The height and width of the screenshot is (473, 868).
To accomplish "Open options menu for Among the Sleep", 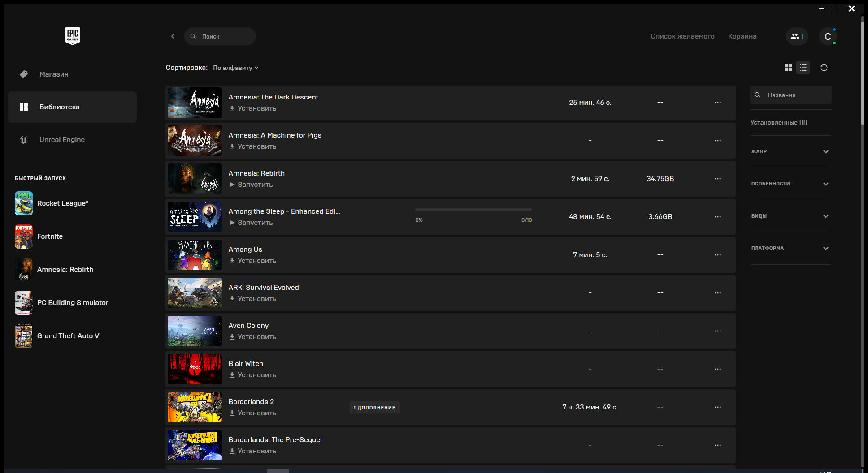I will 718,217.
